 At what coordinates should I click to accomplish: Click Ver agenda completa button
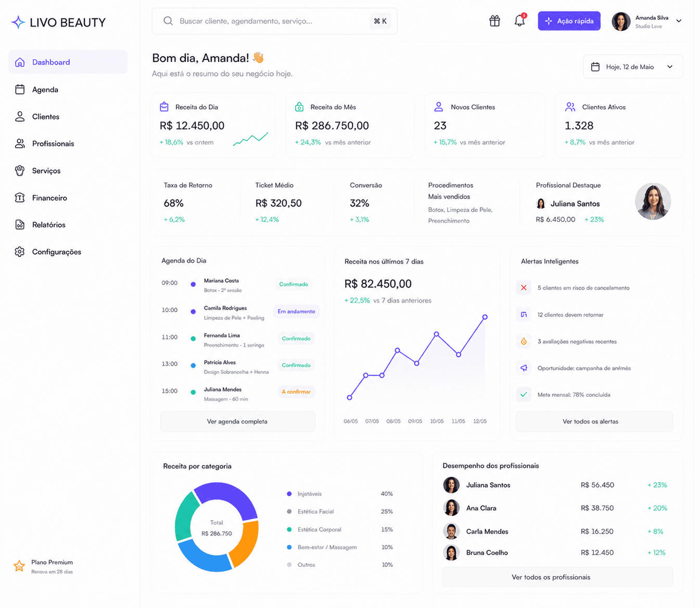237,421
